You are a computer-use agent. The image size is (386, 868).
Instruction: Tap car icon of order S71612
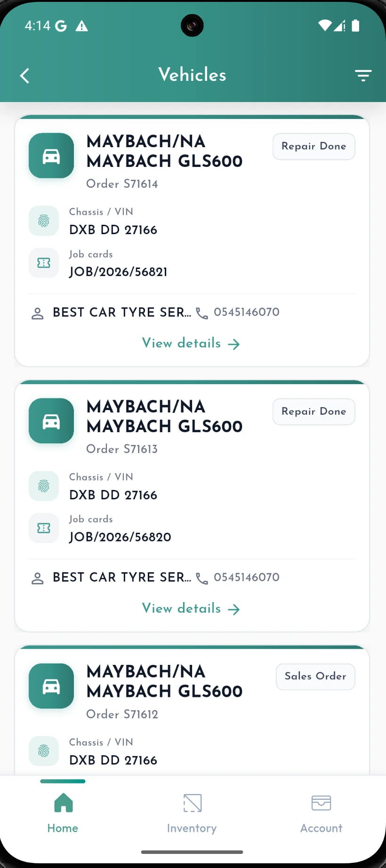(x=51, y=686)
